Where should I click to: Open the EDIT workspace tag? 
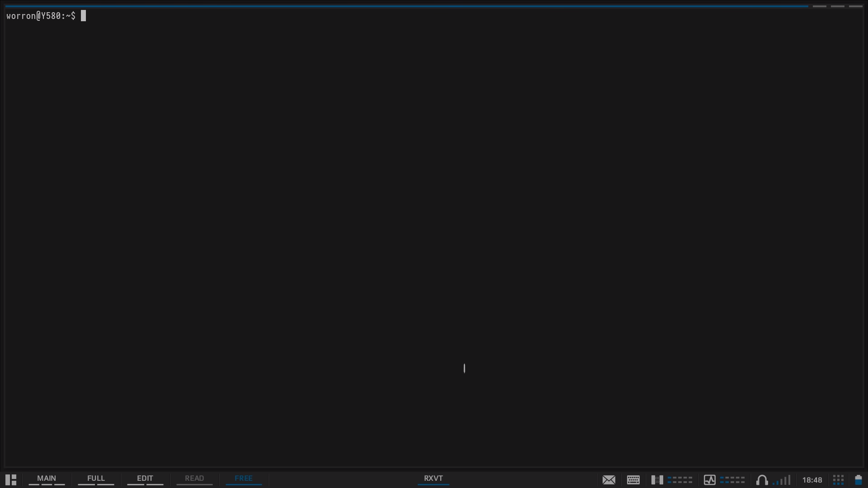click(x=145, y=479)
